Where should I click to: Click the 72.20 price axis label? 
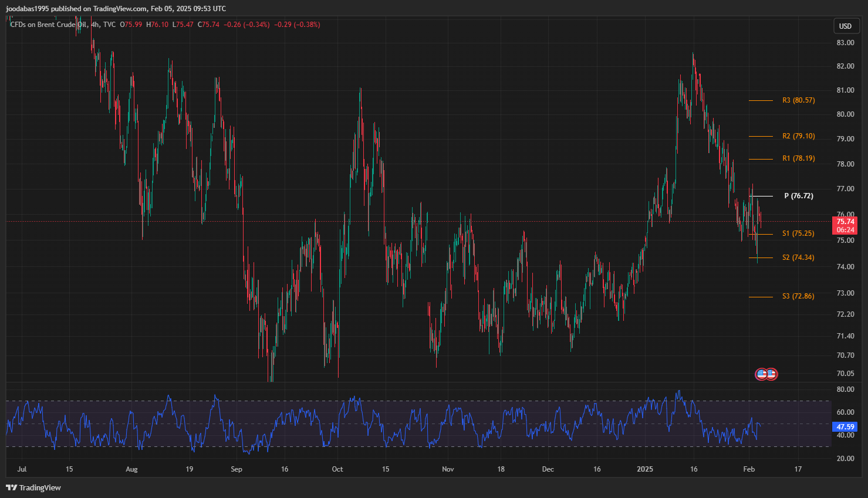tap(845, 314)
